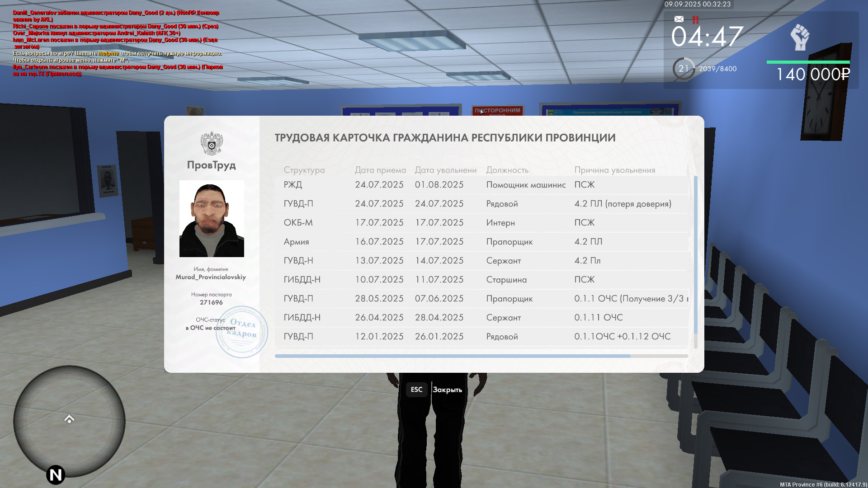Click the Структура column header
Image resolution: width=868 pixels, height=488 pixels.
[304, 170]
